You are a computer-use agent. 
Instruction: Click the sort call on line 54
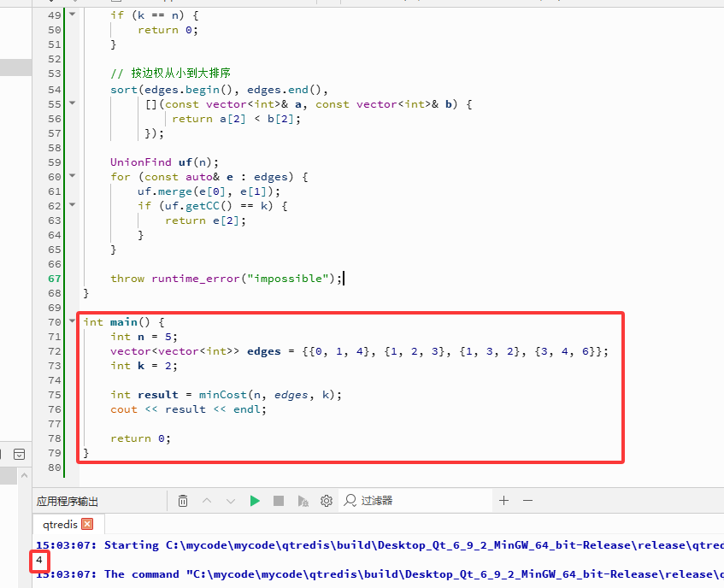click(124, 90)
